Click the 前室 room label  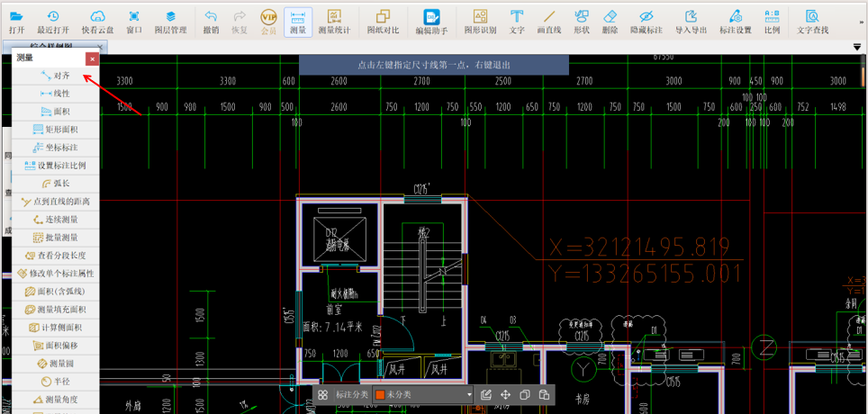(334, 310)
